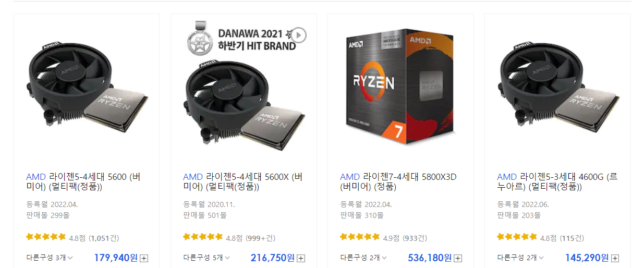Image resolution: width=644 pixels, height=268 pixels.
Task: Click star rating of Ryzen 7 5800X3D
Action: (x=360, y=237)
